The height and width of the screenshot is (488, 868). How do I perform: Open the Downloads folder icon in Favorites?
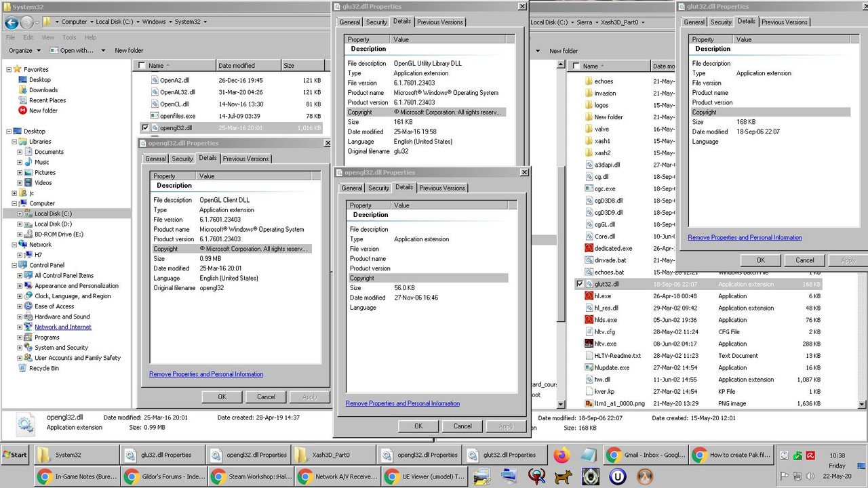coord(23,89)
